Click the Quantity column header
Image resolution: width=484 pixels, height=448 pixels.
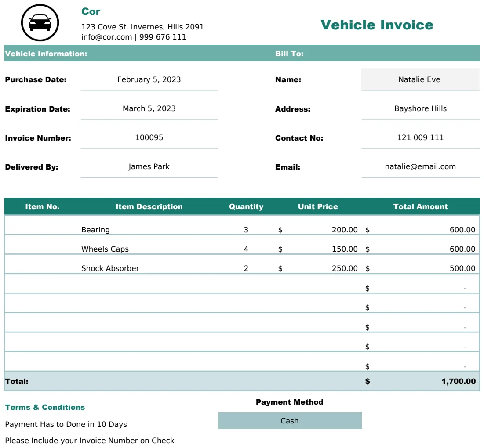[246, 206]
